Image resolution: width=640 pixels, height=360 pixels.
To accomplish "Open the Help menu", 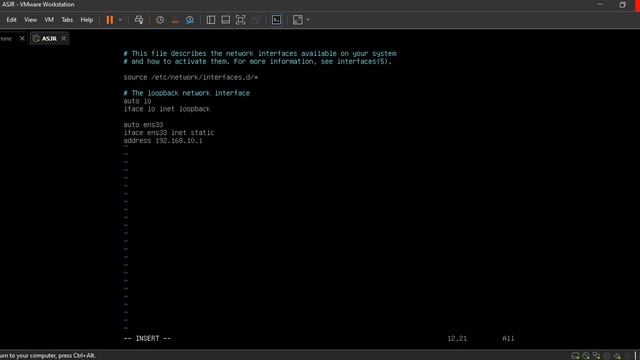I will [87, 20].
